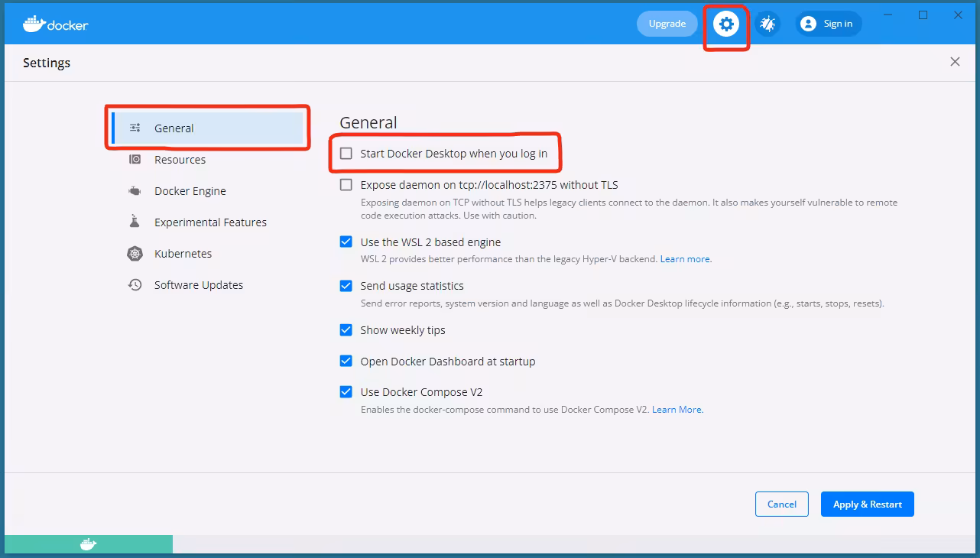Click Apply & Restart

[868, 504]
